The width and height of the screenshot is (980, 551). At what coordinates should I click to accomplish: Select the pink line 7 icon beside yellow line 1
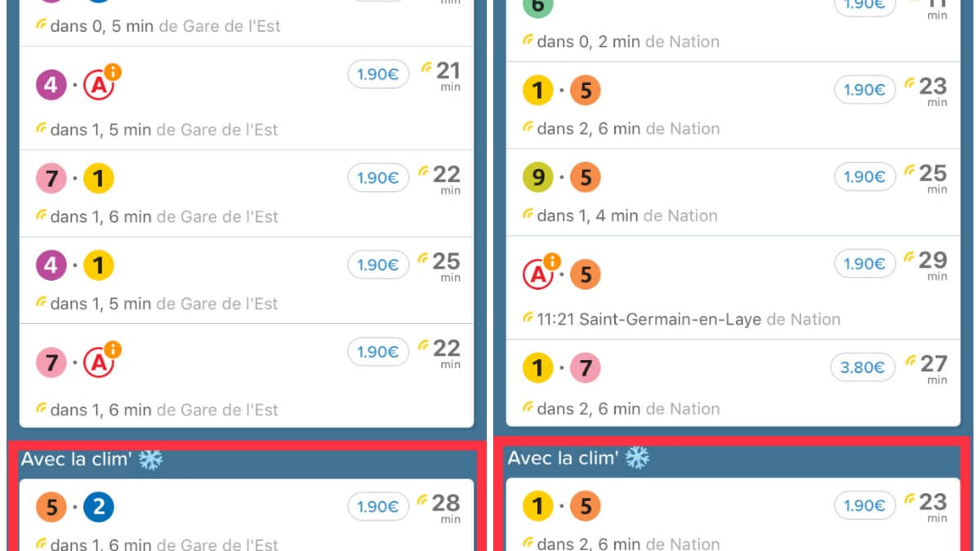coord(51,178)
